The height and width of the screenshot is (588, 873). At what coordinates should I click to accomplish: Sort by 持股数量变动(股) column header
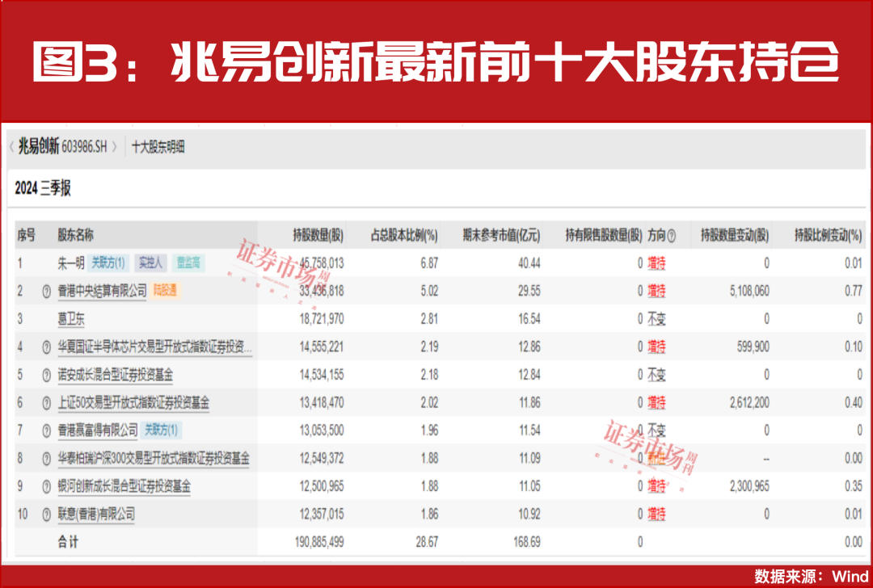735,235
